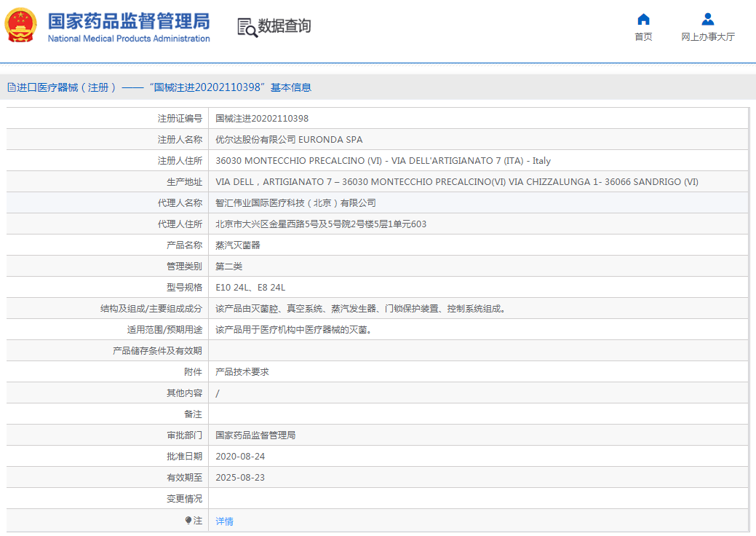Select registrant name 优尔达股份有限公司 EURONDA SPA
The width and height of the screenshot is (756, 536).
click(x=289, y=140)
